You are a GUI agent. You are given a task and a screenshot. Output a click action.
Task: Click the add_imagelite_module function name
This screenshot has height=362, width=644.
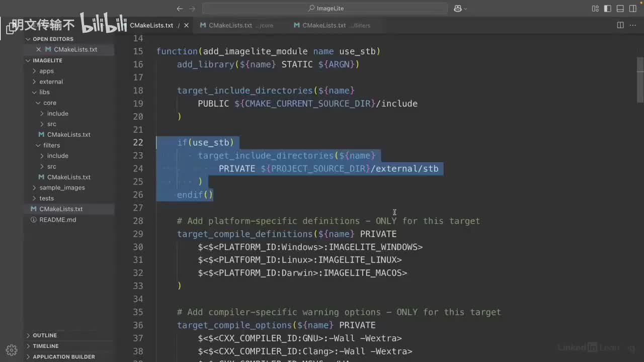pyautogui.click(x=255, y=51)
